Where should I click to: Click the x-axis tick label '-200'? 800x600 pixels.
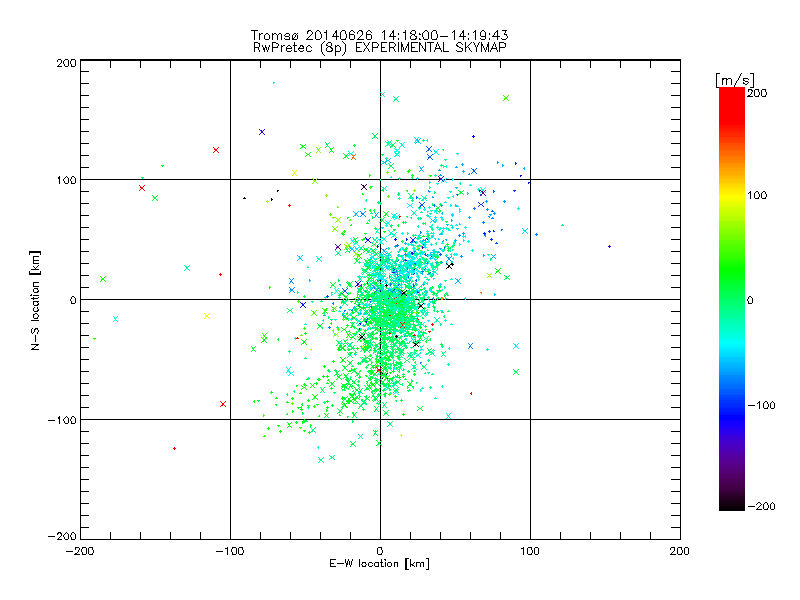[80, 551]
